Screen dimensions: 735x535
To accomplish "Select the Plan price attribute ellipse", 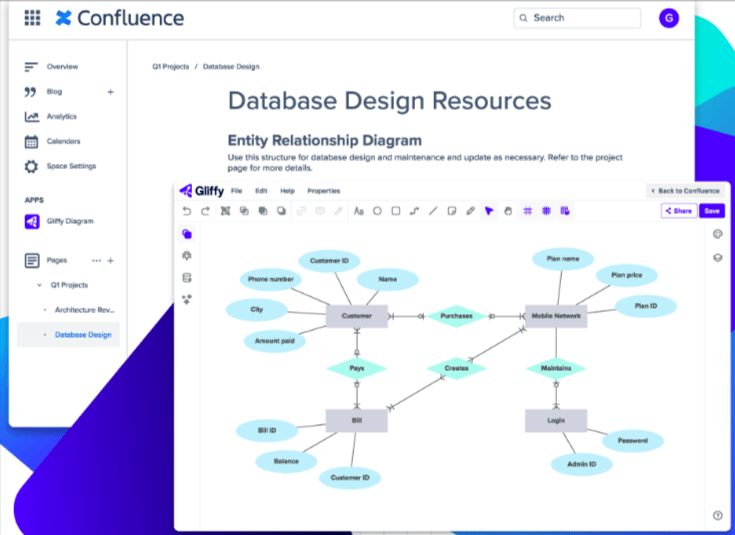I will pyautogui.click(x=627, y=275).
